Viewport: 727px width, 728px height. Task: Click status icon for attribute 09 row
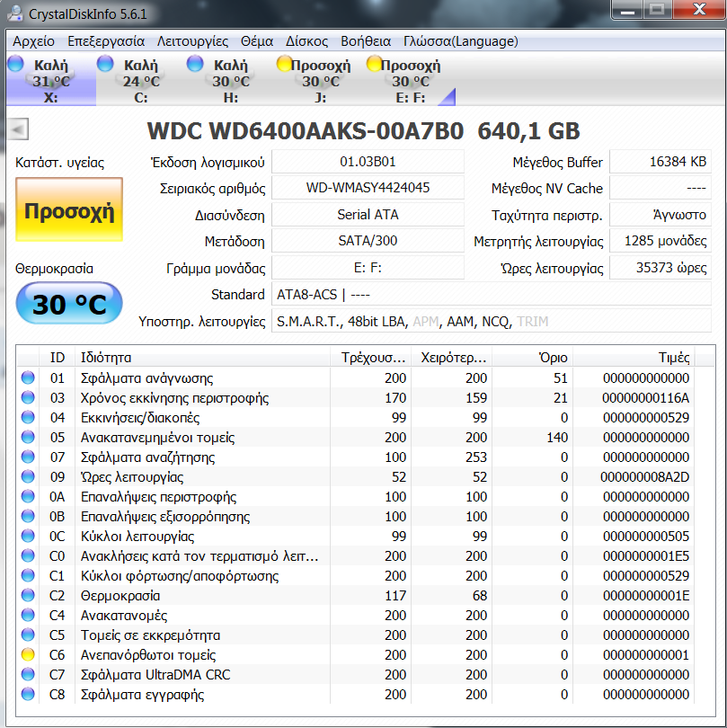28,476
